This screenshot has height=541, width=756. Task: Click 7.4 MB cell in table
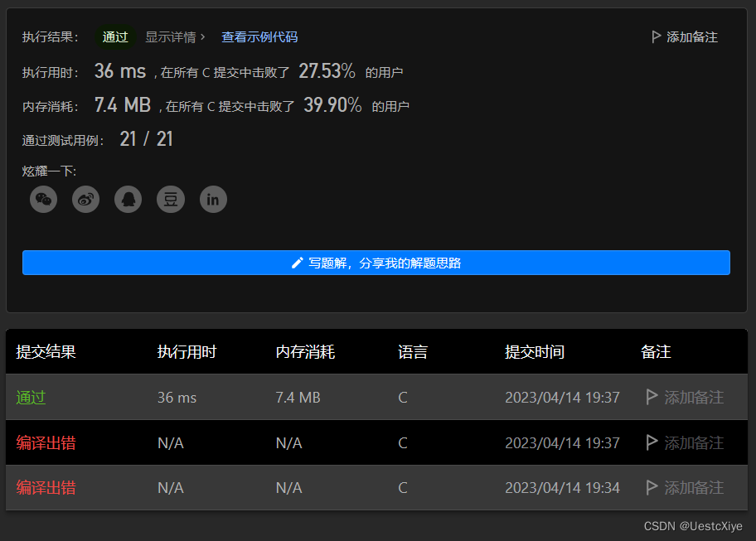pos(298,398)
